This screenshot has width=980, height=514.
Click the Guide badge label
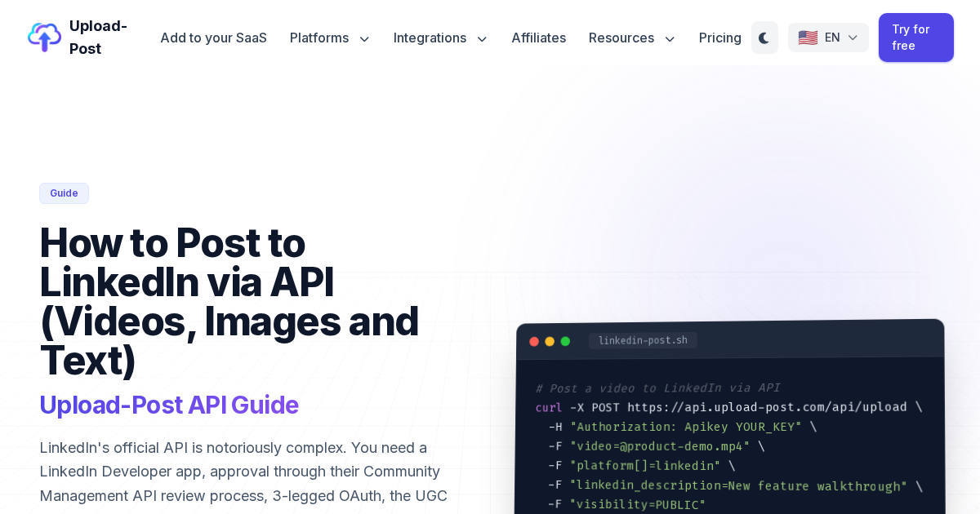click(x=64, y=193)
